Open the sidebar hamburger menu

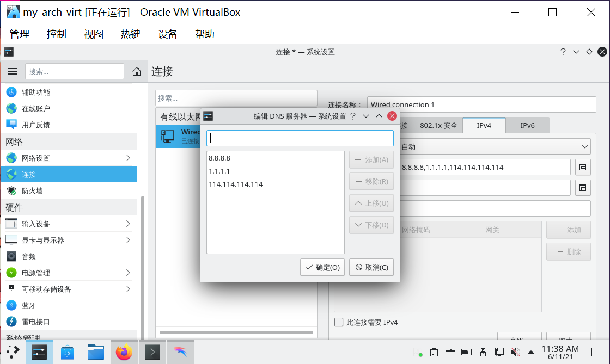[x=13, y=71]
